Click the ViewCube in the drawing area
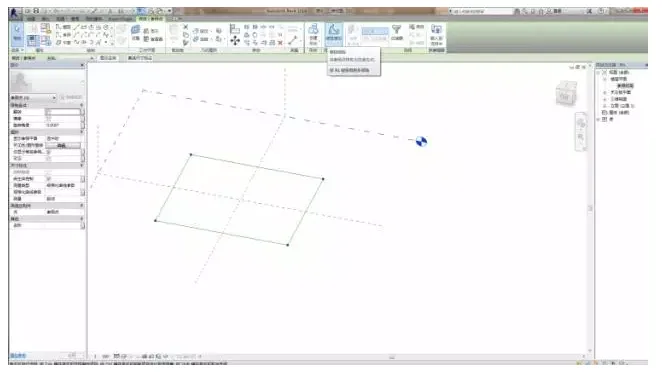The width and height of the screenshot is (663, 375). tap(566, 94)
